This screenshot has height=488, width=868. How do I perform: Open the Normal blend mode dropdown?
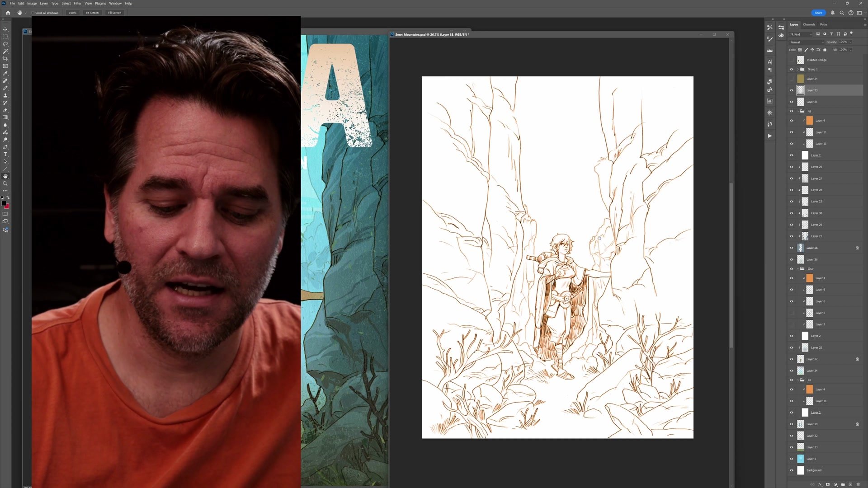pos(807,42)
